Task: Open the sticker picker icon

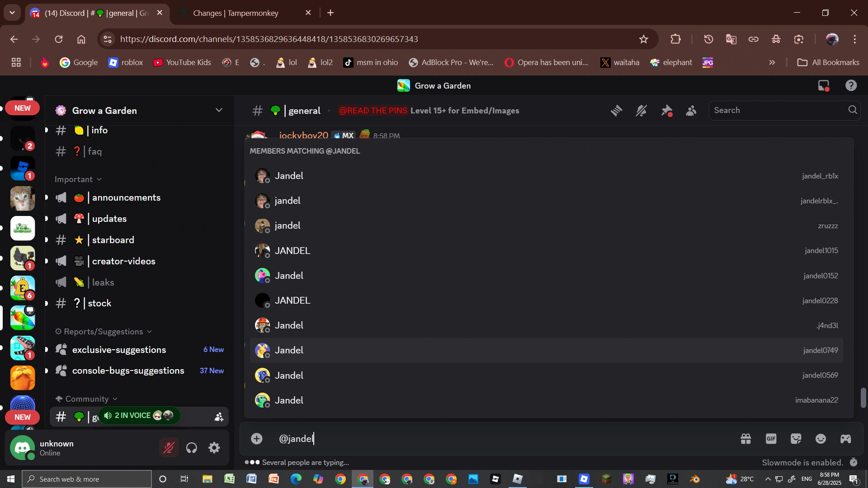Action: [796, 439]
